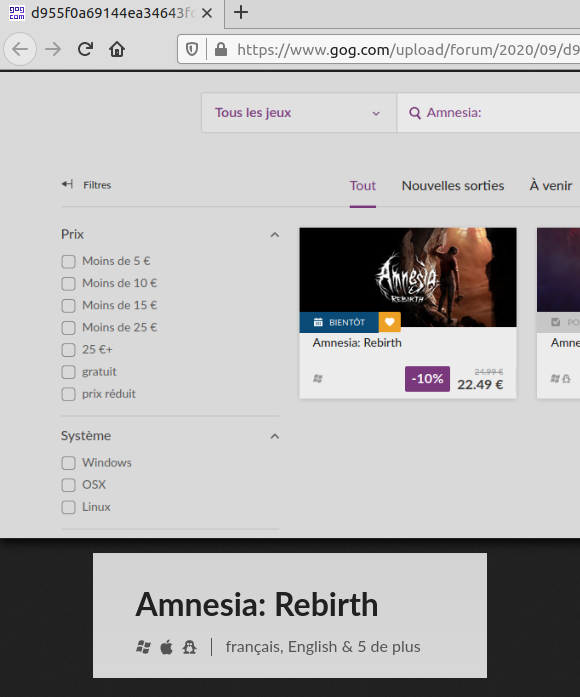The width and height of the screenshot is (580, 697).
Task: Click the Prix section heading
Action: (72, 234)
